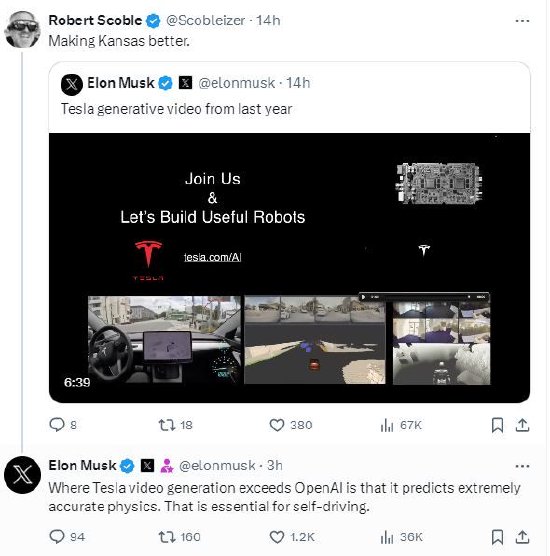
Task: Play the Tesla generative video thumbnail
Action: 289,268
